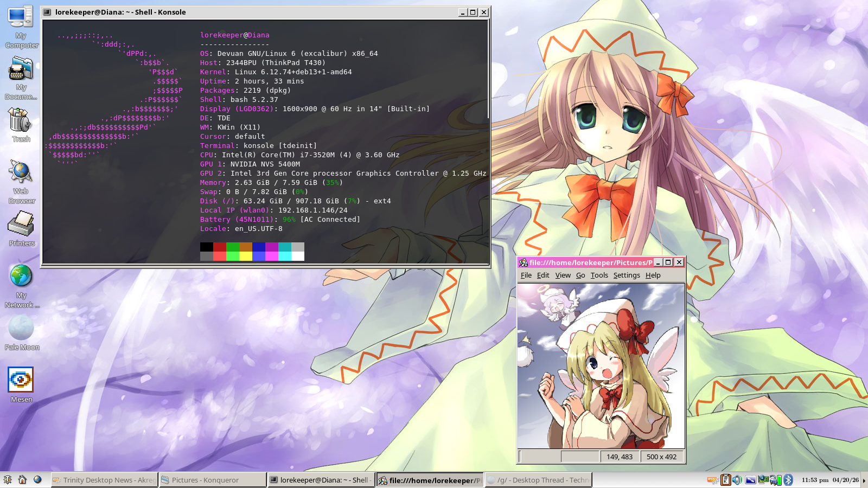Open the Klipper clipboard tray icon

pos(725,480)
